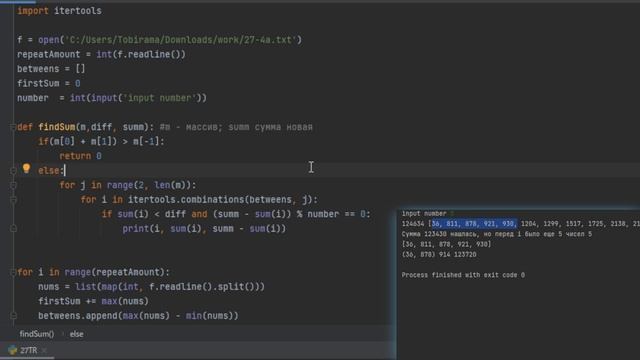
Task: Collapse the def findSum function fold marker
Action: click(x=13, y=127)
